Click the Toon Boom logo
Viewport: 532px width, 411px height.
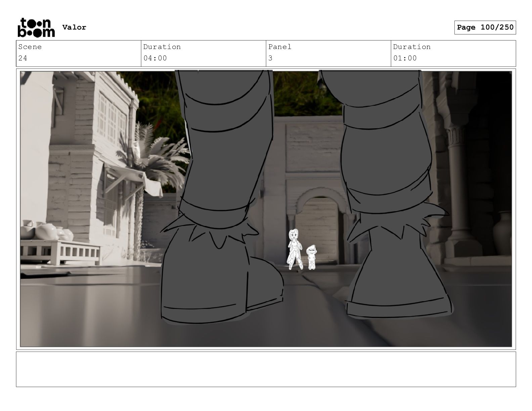pyautogui.click(x=36, y=27)
